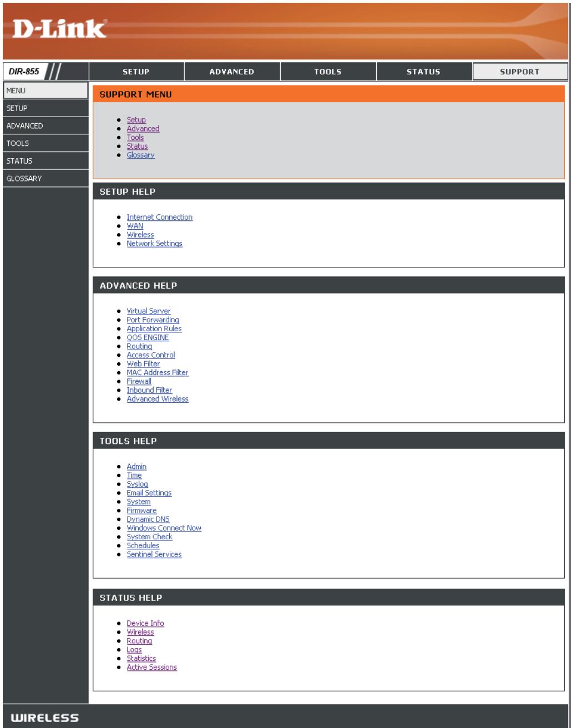Open the Firmware help link
This screenshot has width=572, height=728.
(x=141, y=510)
